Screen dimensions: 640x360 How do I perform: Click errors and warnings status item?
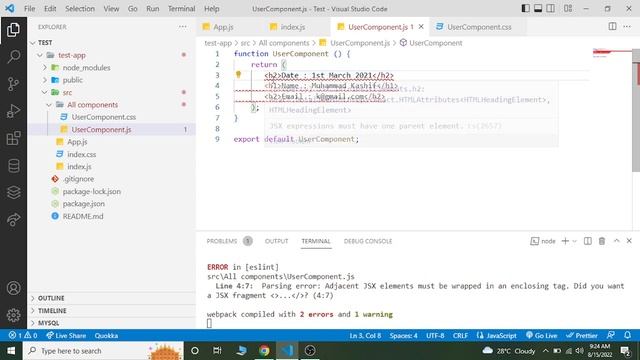(23, 336)
